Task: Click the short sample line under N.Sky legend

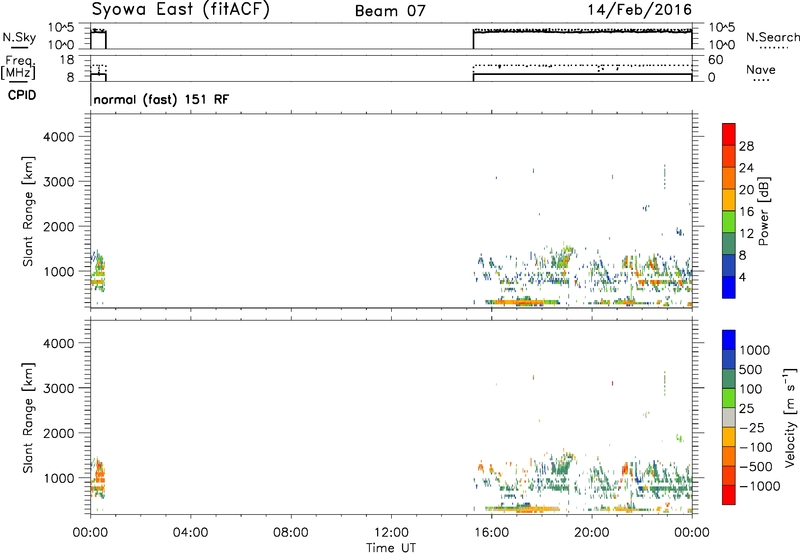Action: click(19, 47)
